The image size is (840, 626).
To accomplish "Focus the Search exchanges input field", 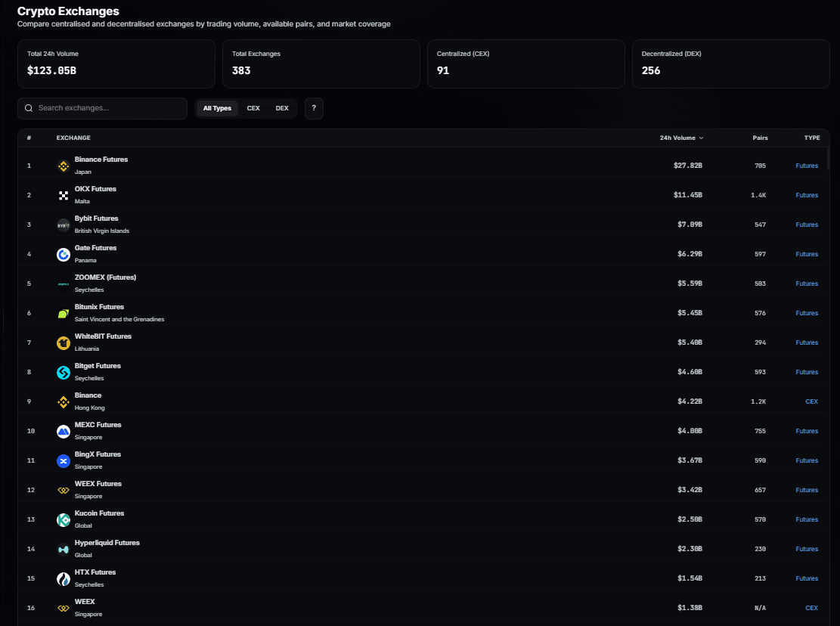I will tap(102, 108).
